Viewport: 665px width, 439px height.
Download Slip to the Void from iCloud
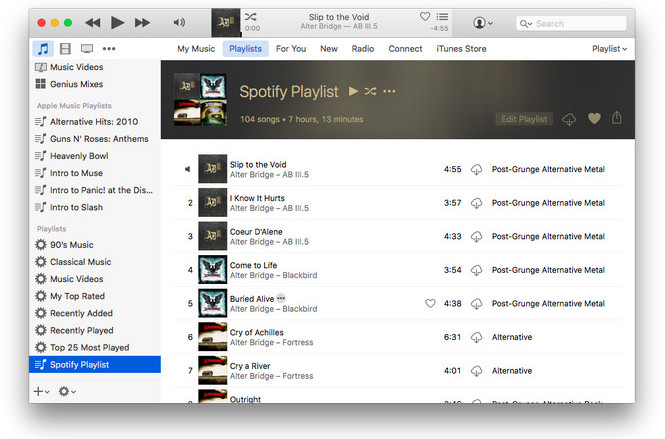click(476, 170)
